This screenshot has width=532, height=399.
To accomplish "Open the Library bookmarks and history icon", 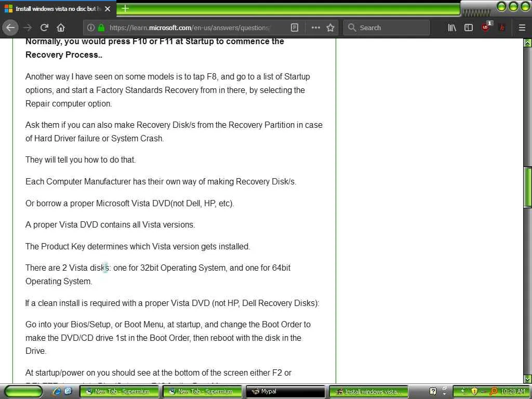I will point(452,28).
